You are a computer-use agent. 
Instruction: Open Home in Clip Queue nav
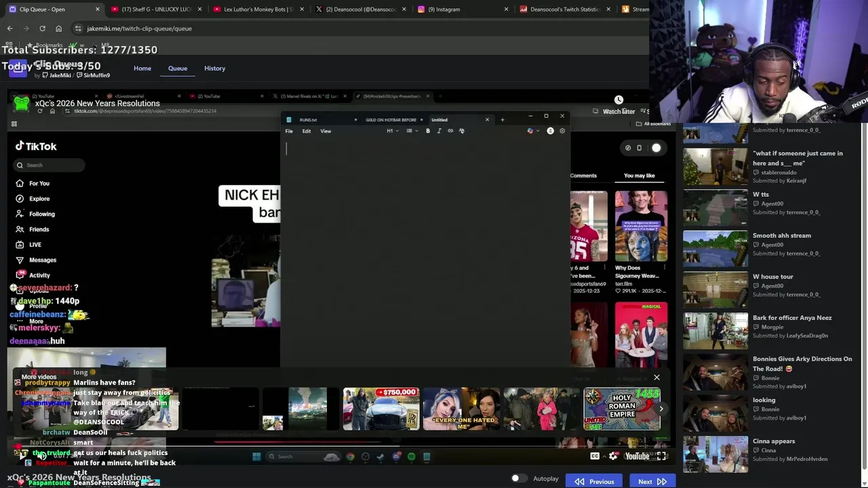tap(142, 68)
